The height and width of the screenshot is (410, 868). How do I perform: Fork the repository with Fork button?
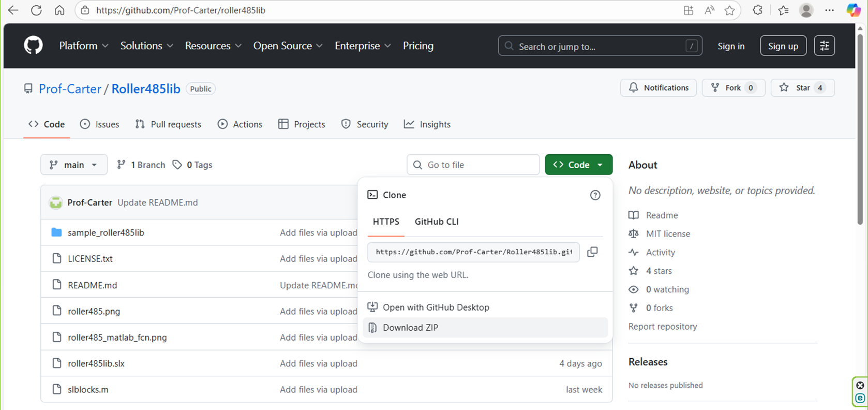(x=734, y=87)
